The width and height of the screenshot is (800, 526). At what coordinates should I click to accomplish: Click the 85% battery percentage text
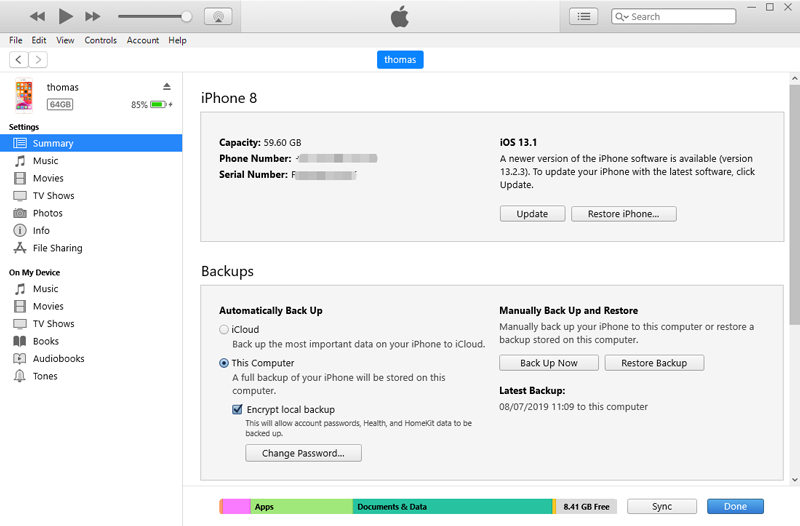(x=139, y=105)
